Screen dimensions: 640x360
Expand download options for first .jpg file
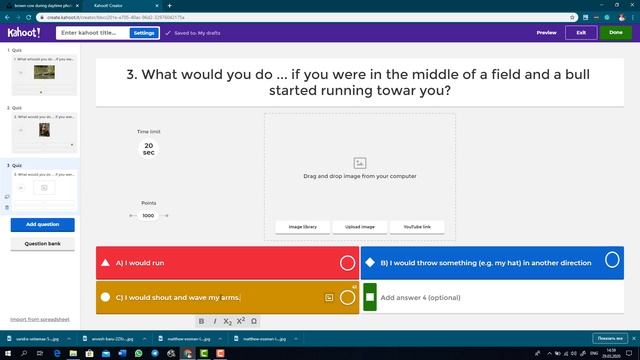pos(69,339)
